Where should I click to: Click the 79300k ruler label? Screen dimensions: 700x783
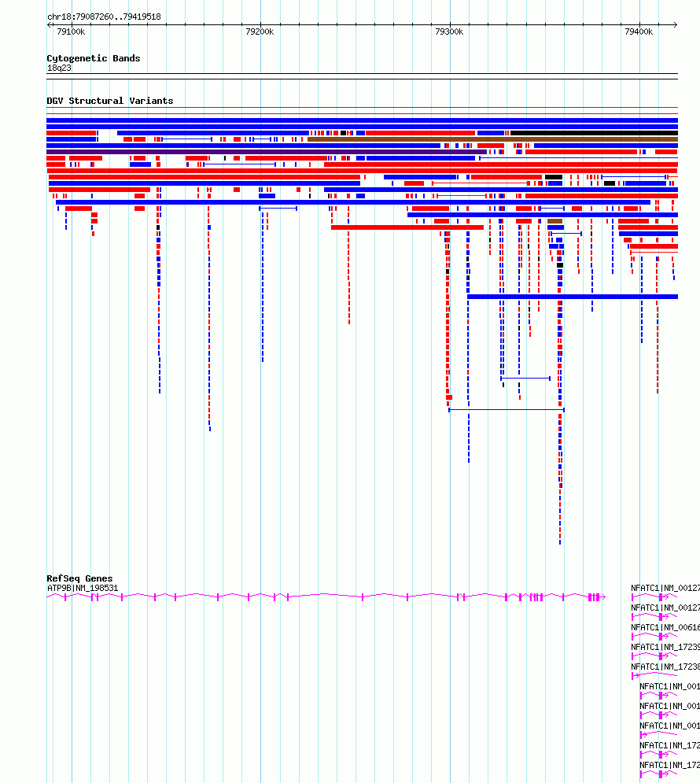449,31
